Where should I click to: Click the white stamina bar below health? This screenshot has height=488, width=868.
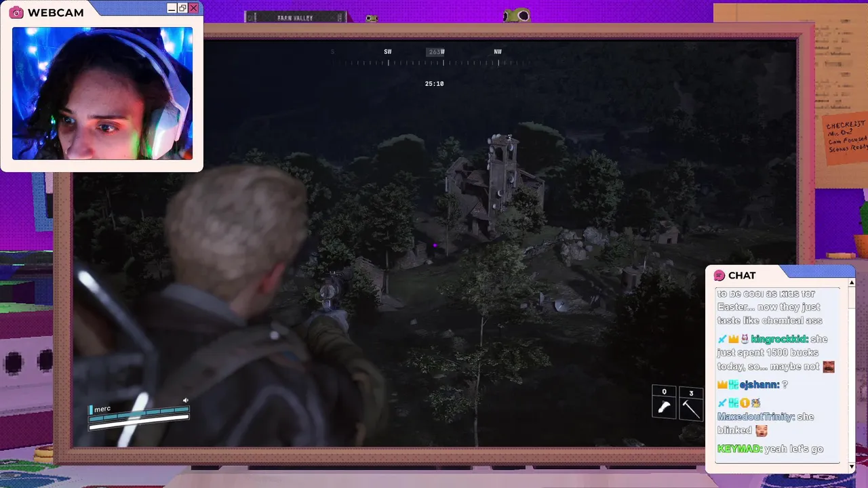tap(139, 422)
